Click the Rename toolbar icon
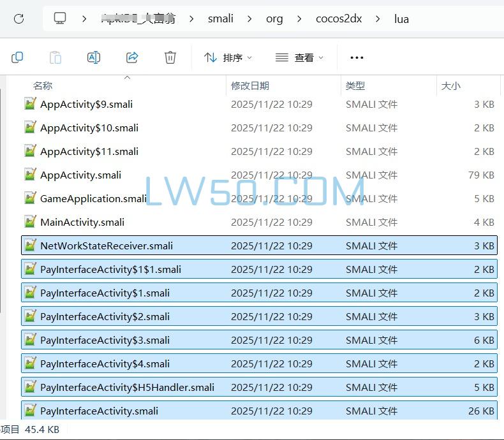The width and height of the screenshot is (504, 440). point(94,58)
